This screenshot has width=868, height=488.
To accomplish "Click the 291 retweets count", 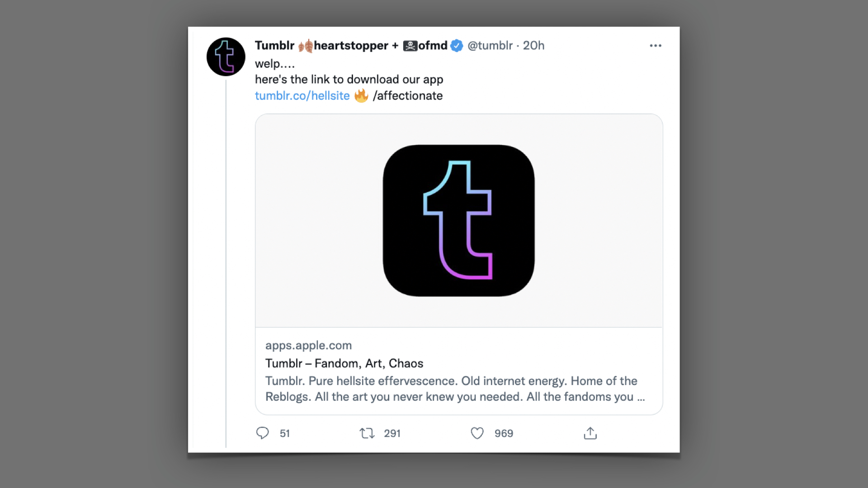I will click(x=392, y=433).
